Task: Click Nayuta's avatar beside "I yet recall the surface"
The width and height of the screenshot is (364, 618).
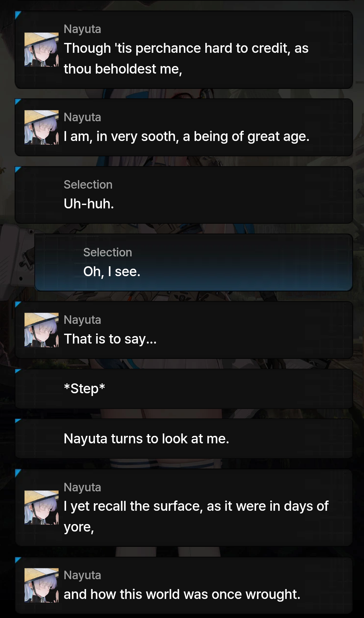Action: click(x=42, y=508)
